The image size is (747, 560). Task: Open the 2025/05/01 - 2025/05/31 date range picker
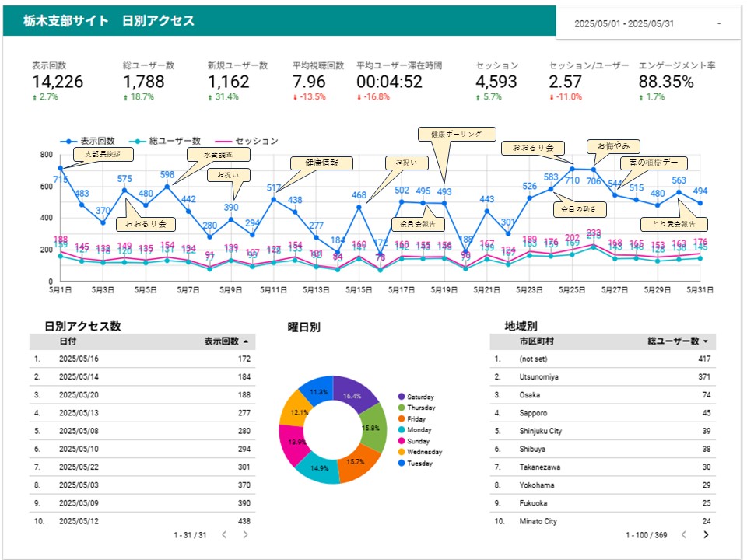click(x=647, y=23)
